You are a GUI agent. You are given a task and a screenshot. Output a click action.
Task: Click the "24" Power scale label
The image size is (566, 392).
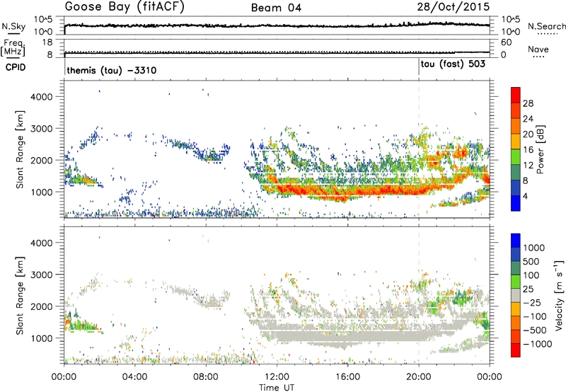[528, 119]
